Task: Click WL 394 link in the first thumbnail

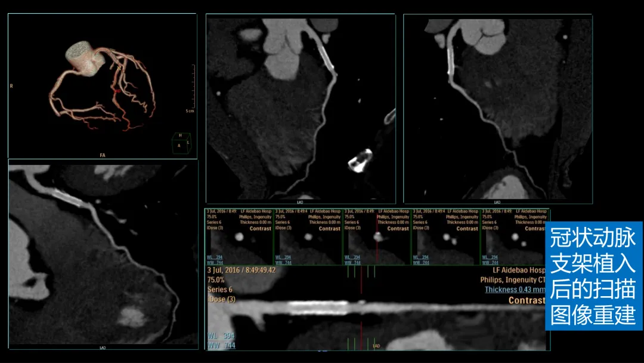Action: click(x=215, y=257)
